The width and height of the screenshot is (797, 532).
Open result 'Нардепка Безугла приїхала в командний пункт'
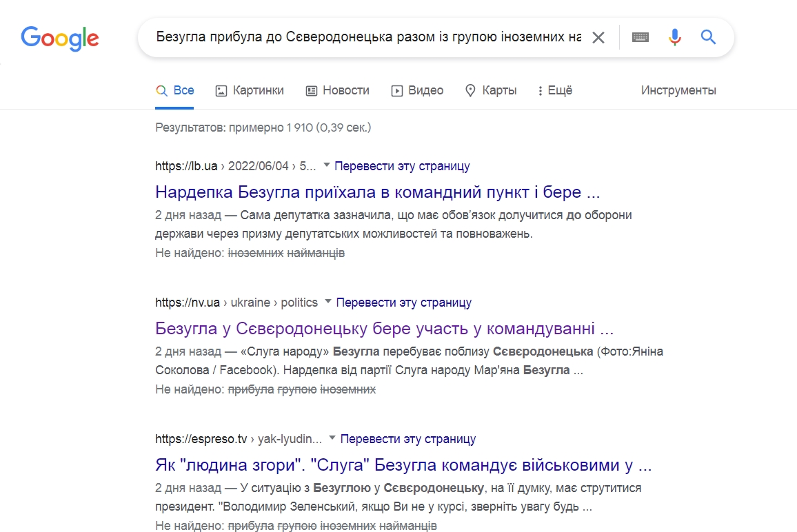(x=378, y=192)
